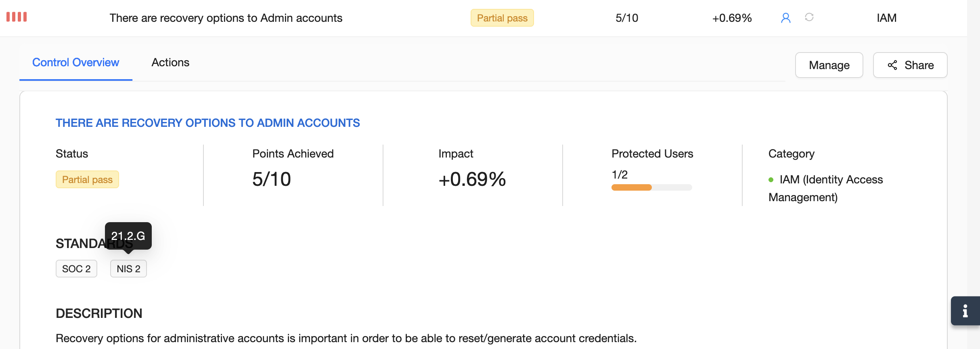Click the +0.69% impact value in header row

point(731,18)
